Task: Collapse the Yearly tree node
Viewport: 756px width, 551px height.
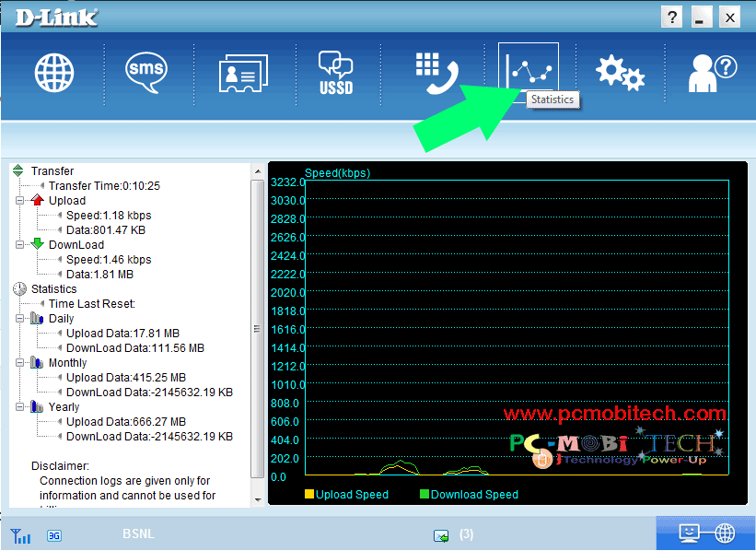Action: 19,407
